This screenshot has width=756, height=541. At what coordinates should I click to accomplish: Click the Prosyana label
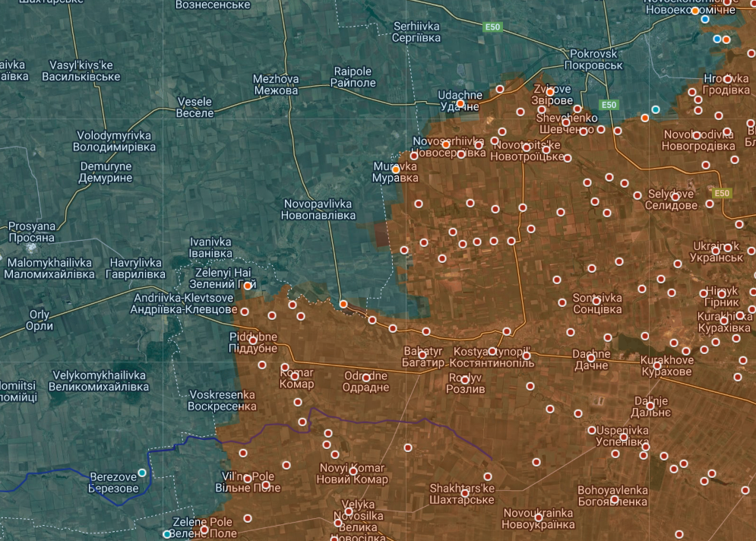(32, 232)
